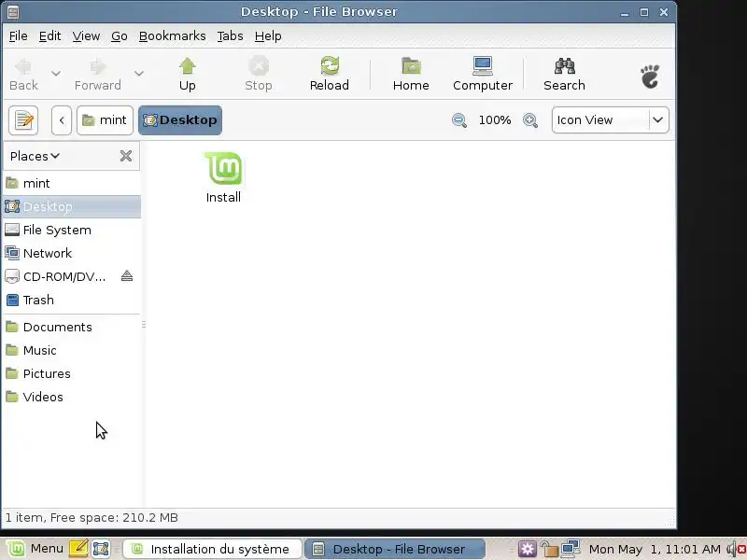Image resolution: width=747 pixels, height=560 pixels.
Task: Select mint in Places sidebar
Action: pyautogui.click(x=72, y=183)
